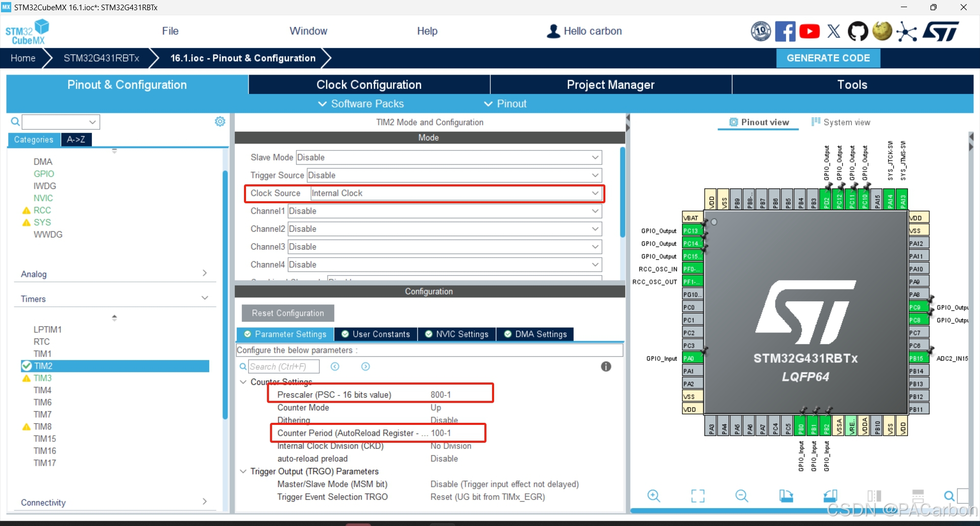Click the ST logo in the header

[x=941, y=32]
